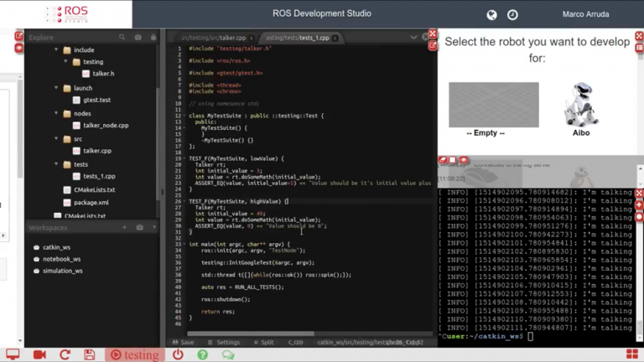Click the red list icon in the robot panel
This screenshot has width=644, height=362.
tap(640, 48)
